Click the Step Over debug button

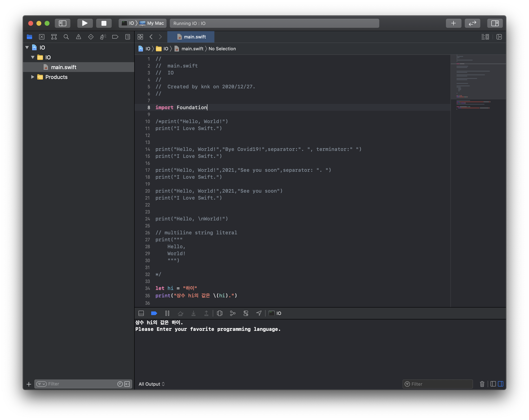pos(180,313)
